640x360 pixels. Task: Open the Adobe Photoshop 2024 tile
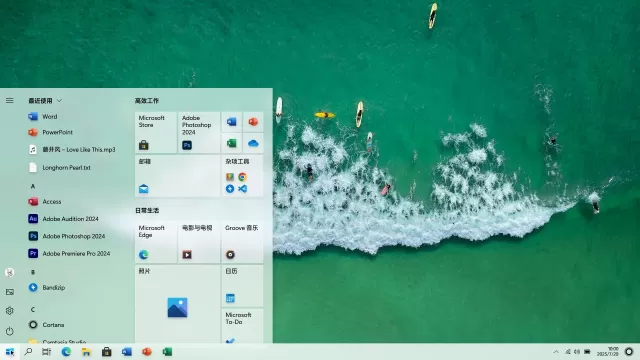(x=199, y=133)
